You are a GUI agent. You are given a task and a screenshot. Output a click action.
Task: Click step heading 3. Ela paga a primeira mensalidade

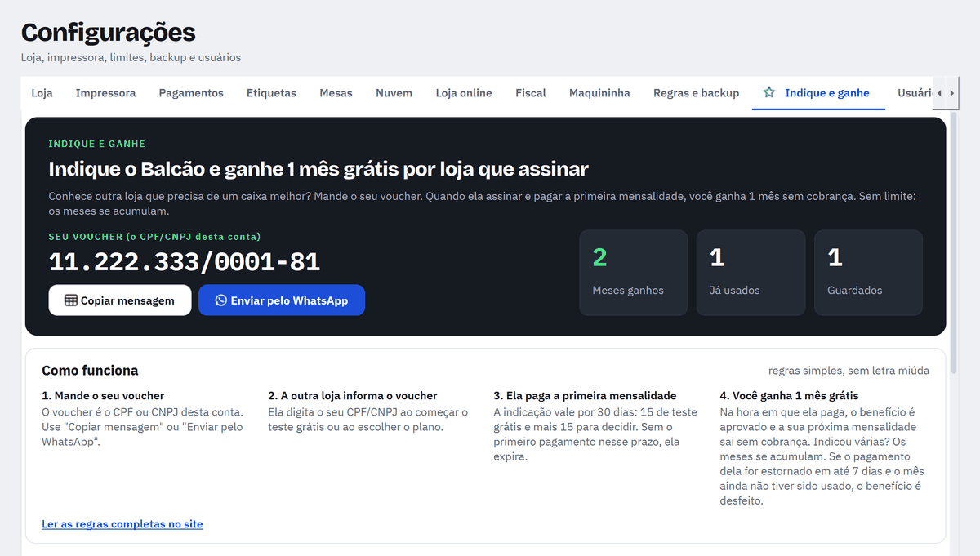(x=585, y=396)
